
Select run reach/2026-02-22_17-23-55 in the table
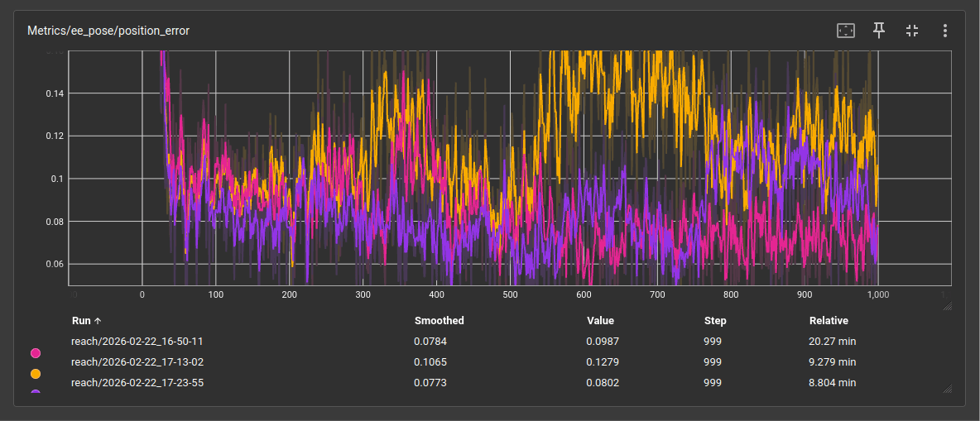[x=137, y=383]
